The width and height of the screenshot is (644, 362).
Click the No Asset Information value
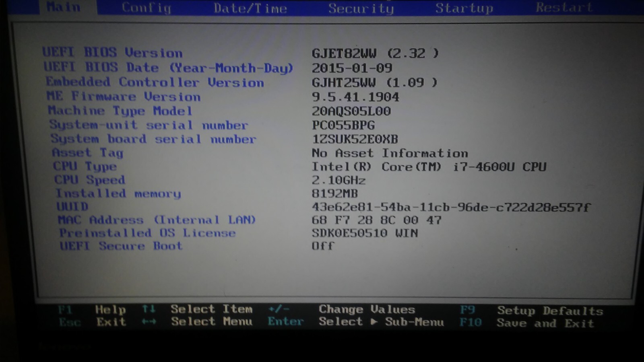[390, 153]
